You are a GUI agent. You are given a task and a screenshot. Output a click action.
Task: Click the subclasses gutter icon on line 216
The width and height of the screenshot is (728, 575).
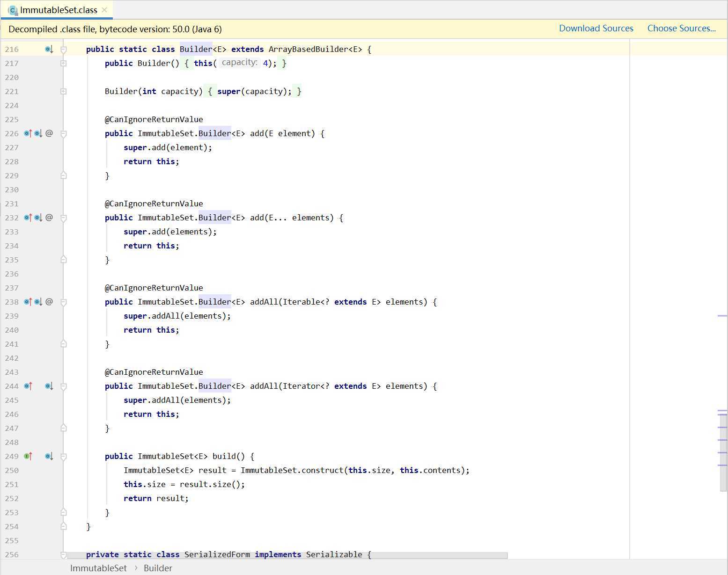pos(49,49)
